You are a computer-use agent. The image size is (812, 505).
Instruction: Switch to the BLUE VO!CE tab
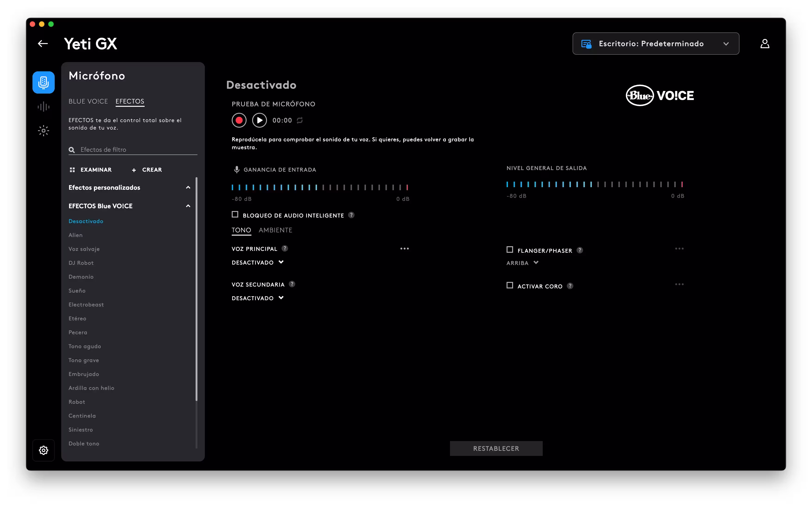[x=88, y=101]
